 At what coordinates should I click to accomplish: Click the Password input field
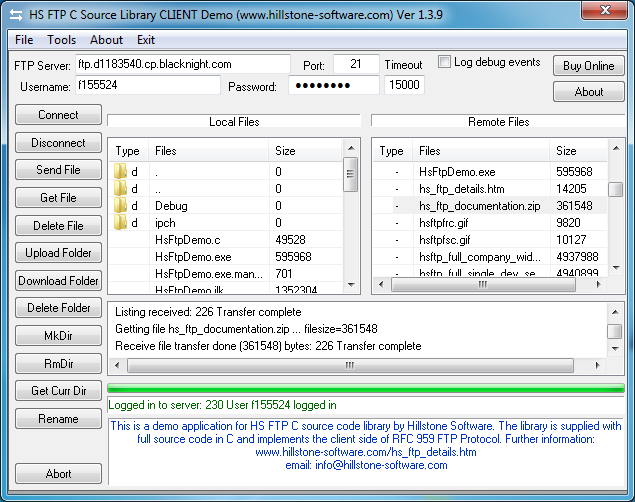pyautogui.click(x=334, y=85)
